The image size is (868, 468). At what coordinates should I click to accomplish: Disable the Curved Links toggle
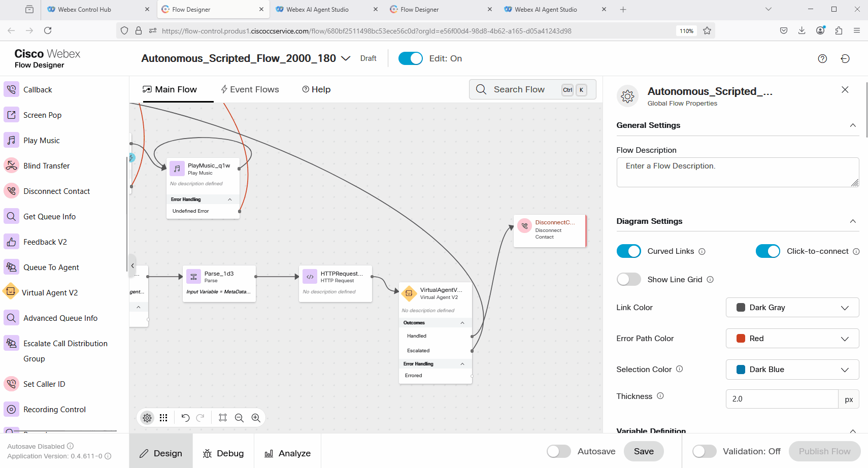628,251
